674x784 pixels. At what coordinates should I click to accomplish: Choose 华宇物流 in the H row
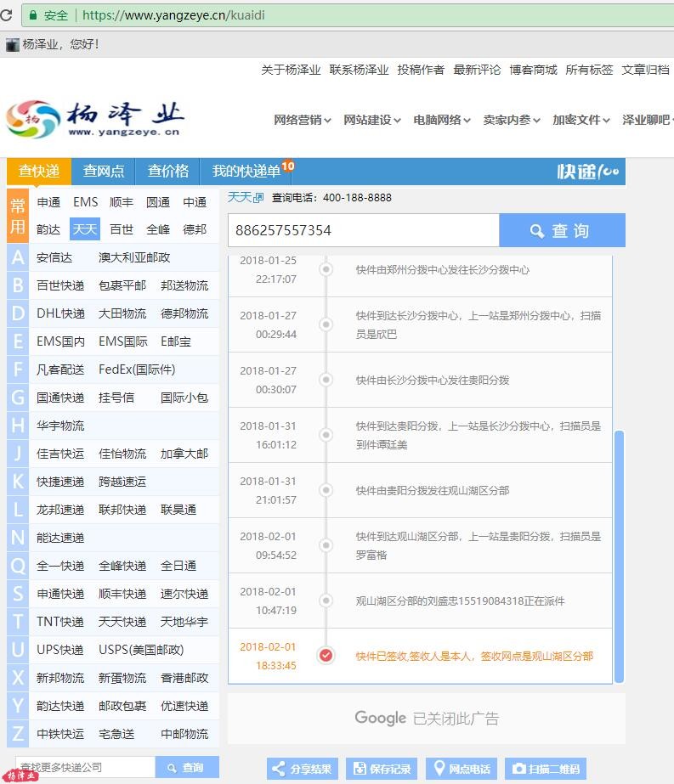click(x=60, y=426)
